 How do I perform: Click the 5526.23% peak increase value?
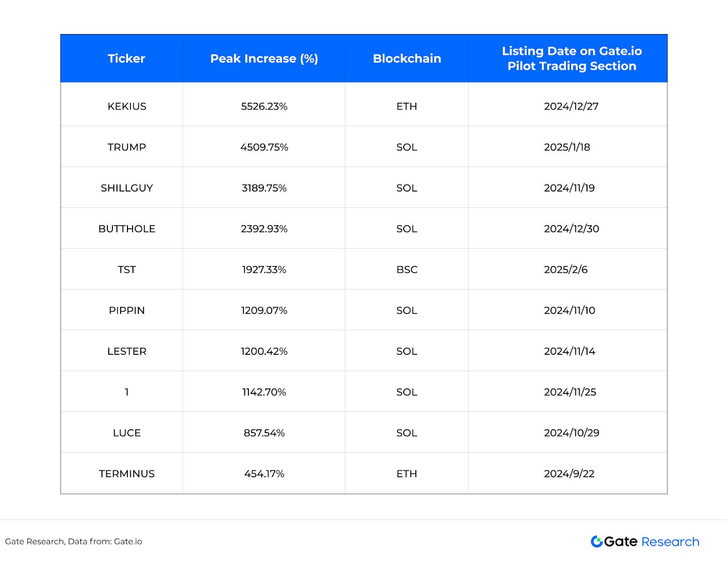[264, 106]
